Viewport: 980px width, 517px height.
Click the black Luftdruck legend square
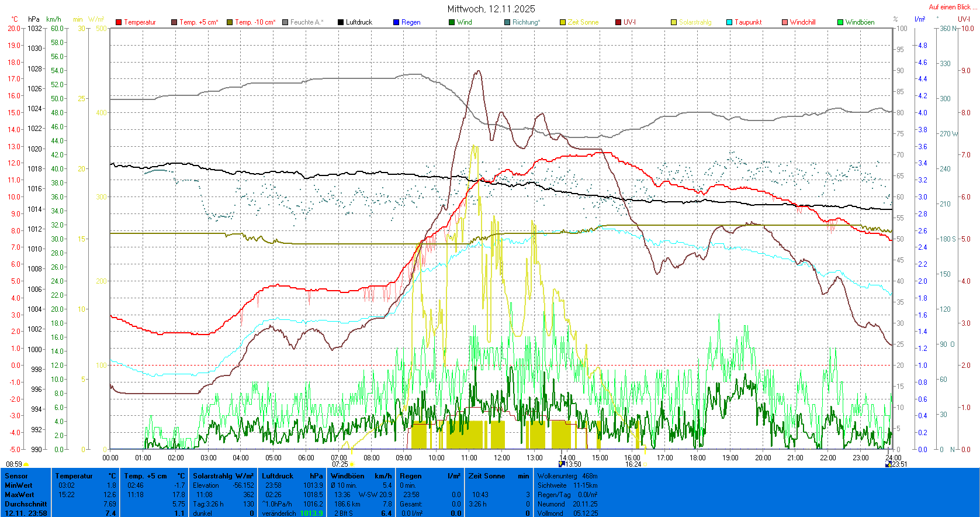pos(341,22)
